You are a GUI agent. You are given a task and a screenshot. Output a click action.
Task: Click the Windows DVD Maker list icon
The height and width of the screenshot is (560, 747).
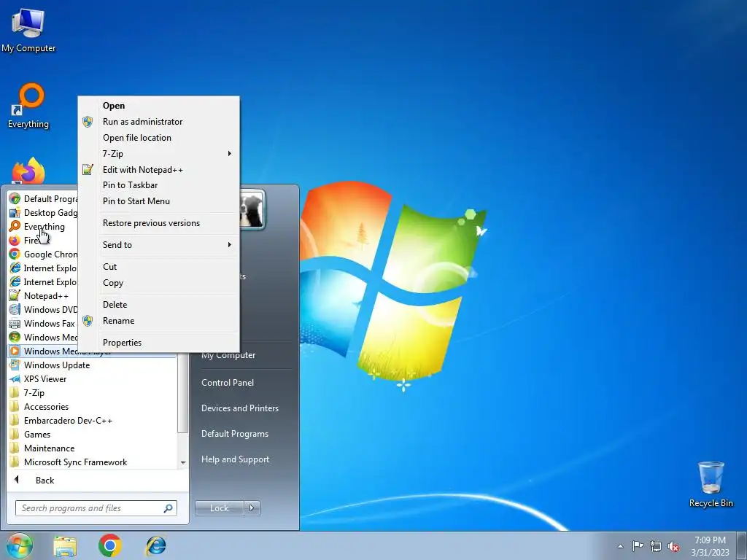pos(15,309)
